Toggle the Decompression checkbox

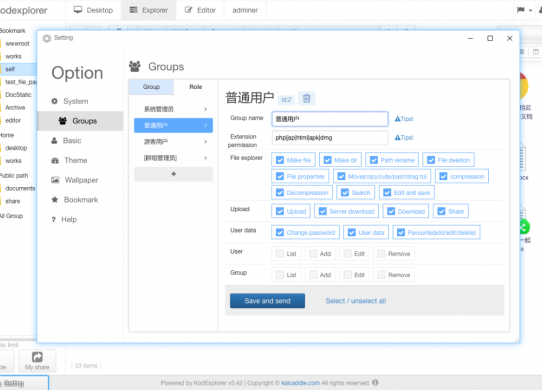pyautogui.click(x=280, y=193)
